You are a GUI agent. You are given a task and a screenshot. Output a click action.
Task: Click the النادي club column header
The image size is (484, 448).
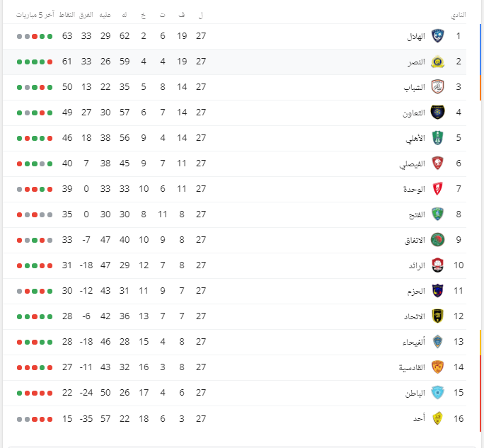[x=459, y=15]
